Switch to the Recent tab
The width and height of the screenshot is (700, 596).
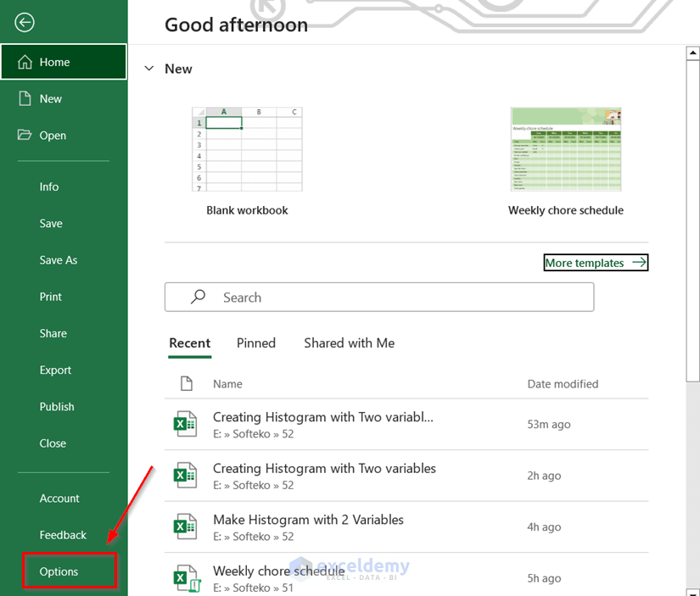pyautogui.click(x=190, y=343)
